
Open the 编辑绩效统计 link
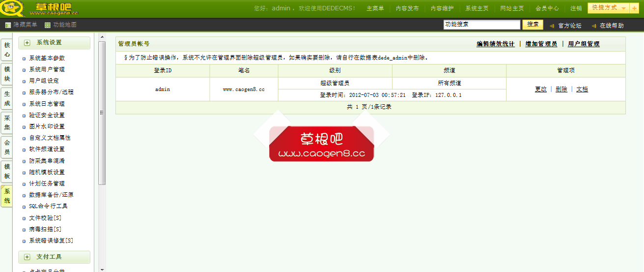(x=496, y=44)
